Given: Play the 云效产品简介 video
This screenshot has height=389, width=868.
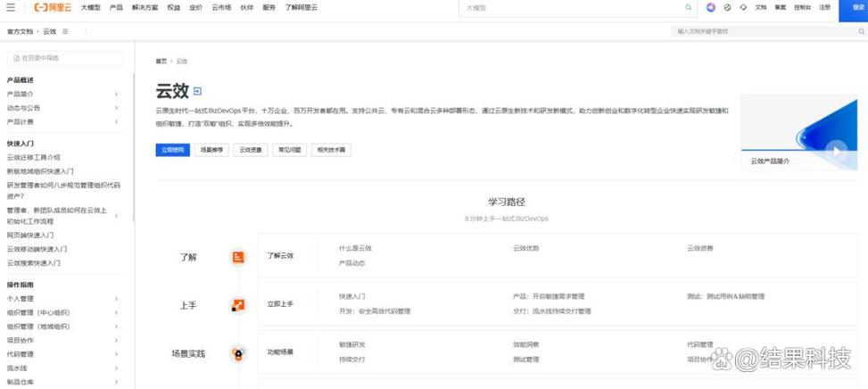Looking at the screenshot, I should (837, 151).
